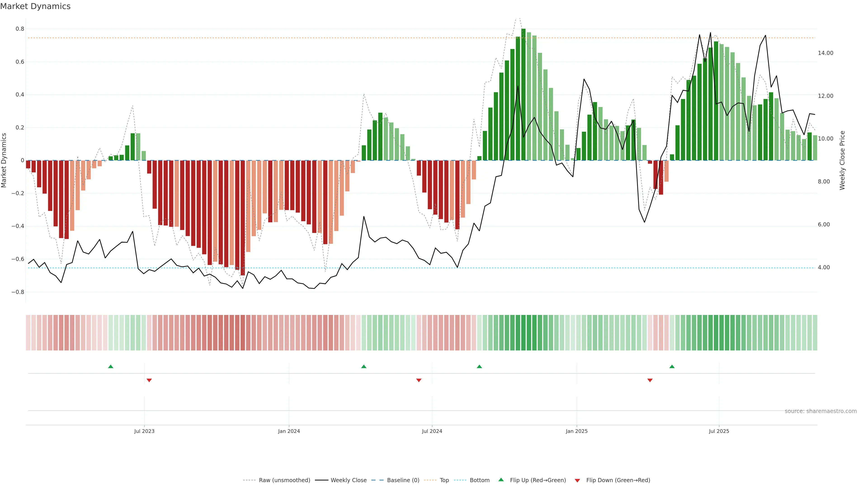The width and height of the screenshot is (868, 488).
Task: Click the red Flip Down marker just before Jul 2024
Action: [419, 380]
